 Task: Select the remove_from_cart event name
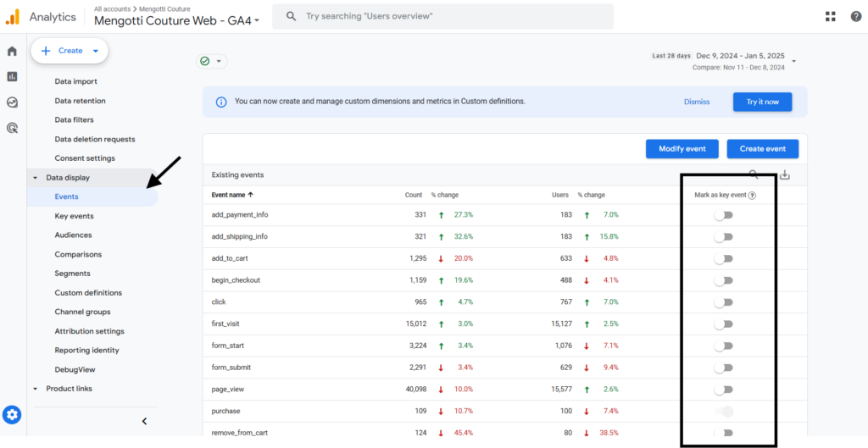pos(240,433)
